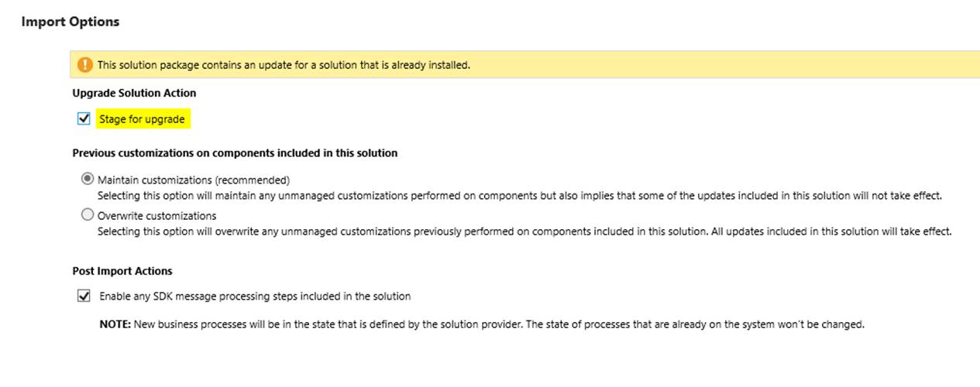
Task: Select the Overwrite customizations radio button
Action: [88, 214]
